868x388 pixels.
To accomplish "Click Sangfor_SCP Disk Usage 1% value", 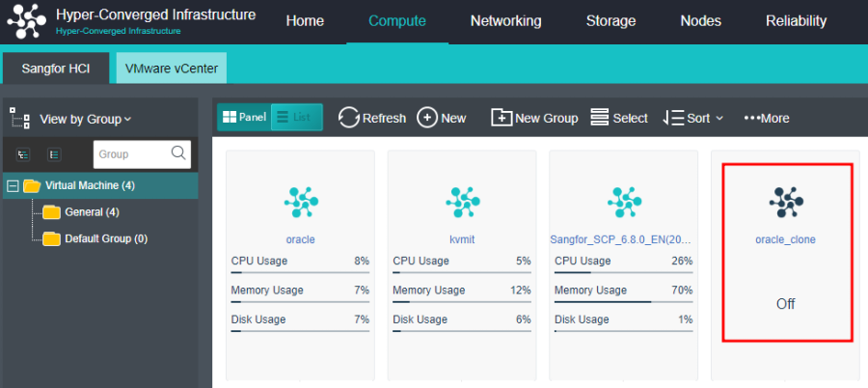I will [686, 319].
